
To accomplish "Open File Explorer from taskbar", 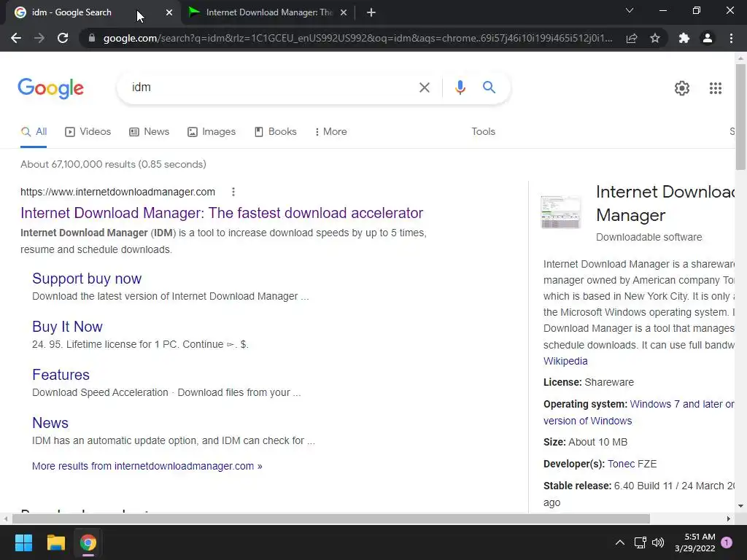I will coord(55,542).
